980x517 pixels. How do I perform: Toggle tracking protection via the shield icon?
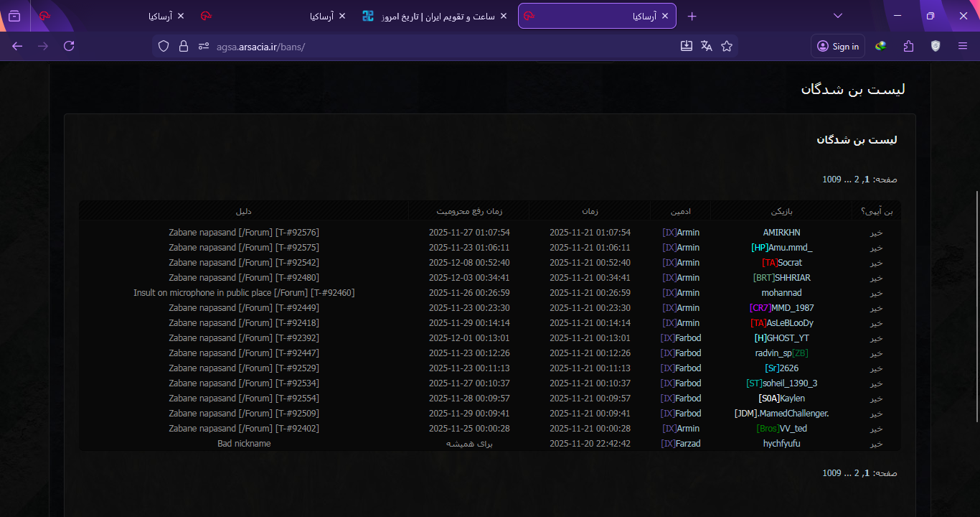pyautogui.click(x=164, y=45)
